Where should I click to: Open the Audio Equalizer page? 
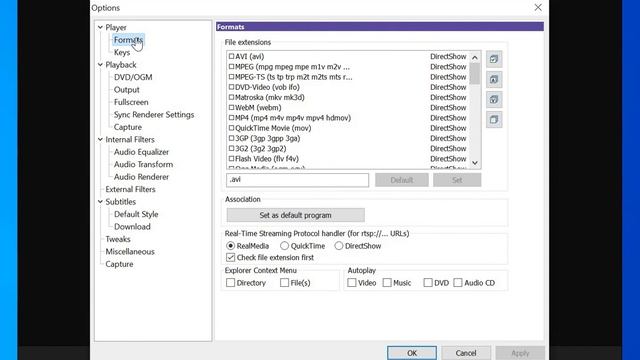click(141, 152)
